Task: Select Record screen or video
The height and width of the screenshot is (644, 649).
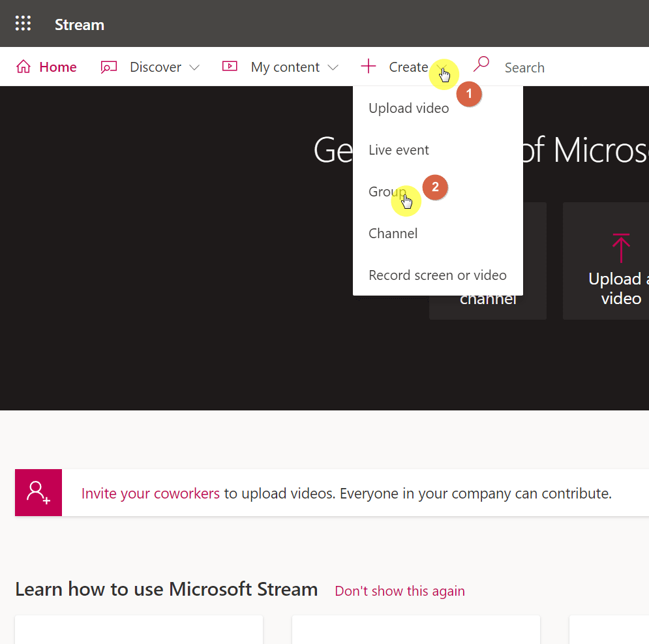Action: click(438, 275)
